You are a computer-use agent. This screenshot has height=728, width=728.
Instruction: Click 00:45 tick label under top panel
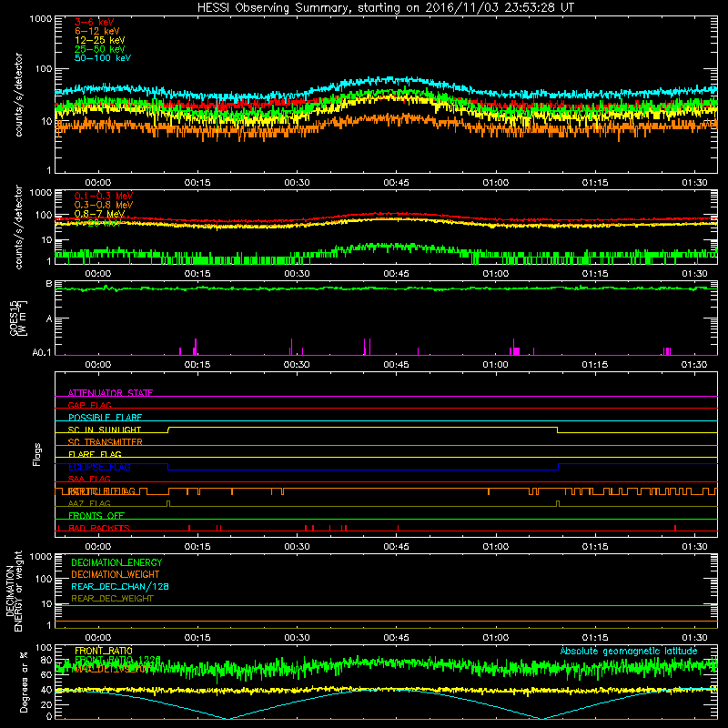point(396,183)
